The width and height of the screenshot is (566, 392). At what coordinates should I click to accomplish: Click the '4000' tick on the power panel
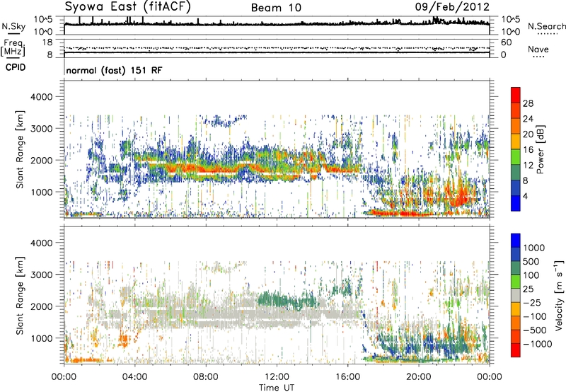(41, 97)
